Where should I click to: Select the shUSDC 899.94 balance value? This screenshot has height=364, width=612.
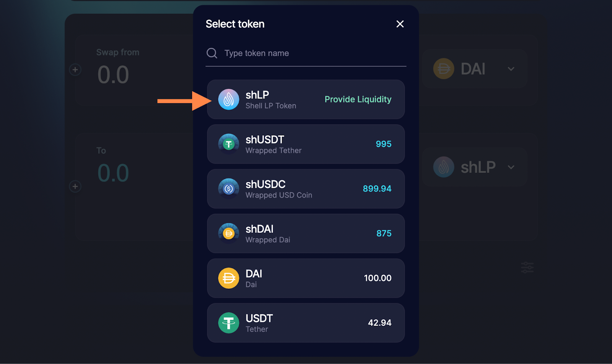(x=377, y=188)
